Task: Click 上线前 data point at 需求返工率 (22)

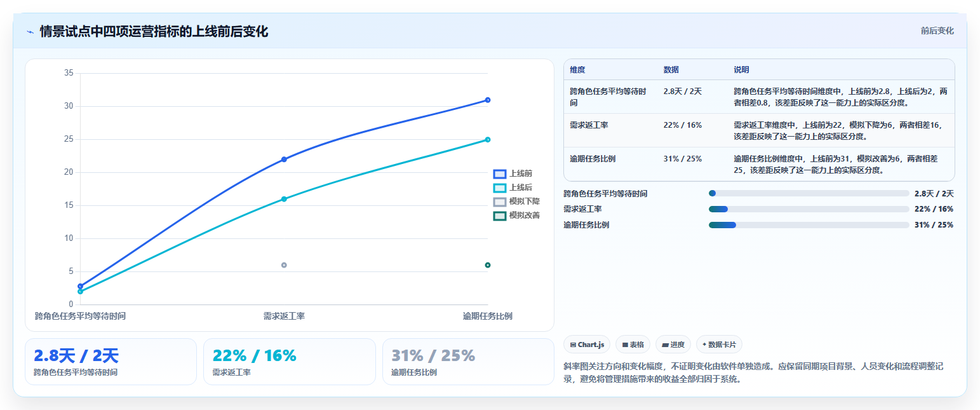Action: click(284, 160)
